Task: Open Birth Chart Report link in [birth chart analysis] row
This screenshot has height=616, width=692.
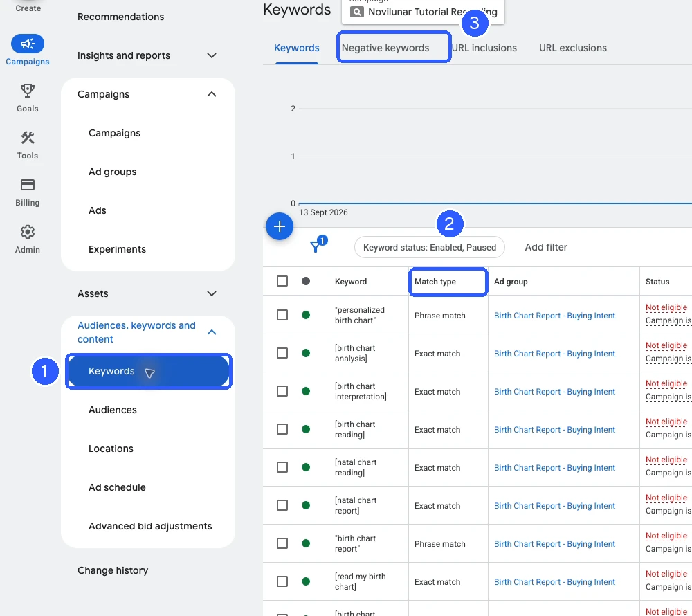Action: 554,354
